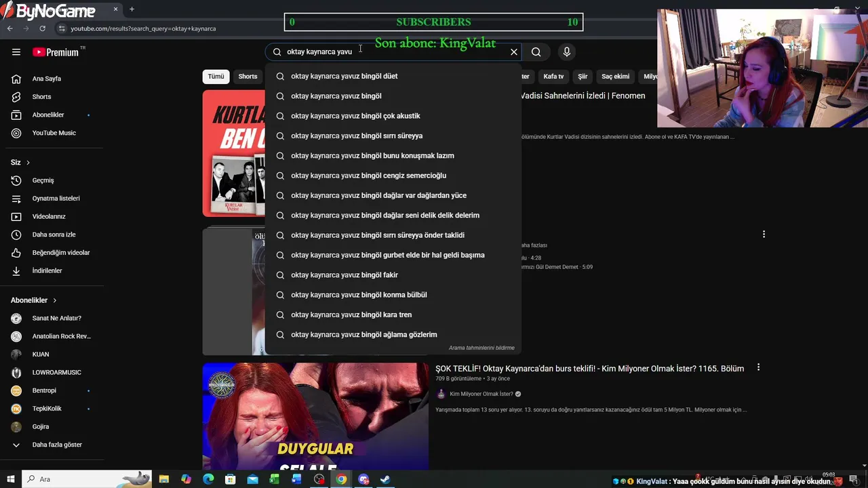The width and height of the screenshot is (868, 488).
Task: Select the Tümü filter chip
Action: pos(216,77)
